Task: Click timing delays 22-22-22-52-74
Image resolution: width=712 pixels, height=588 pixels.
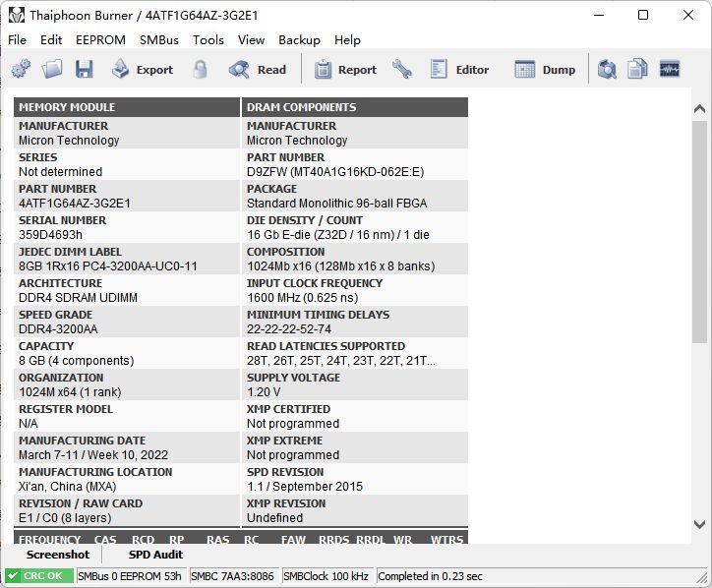Action: point(289,328)
